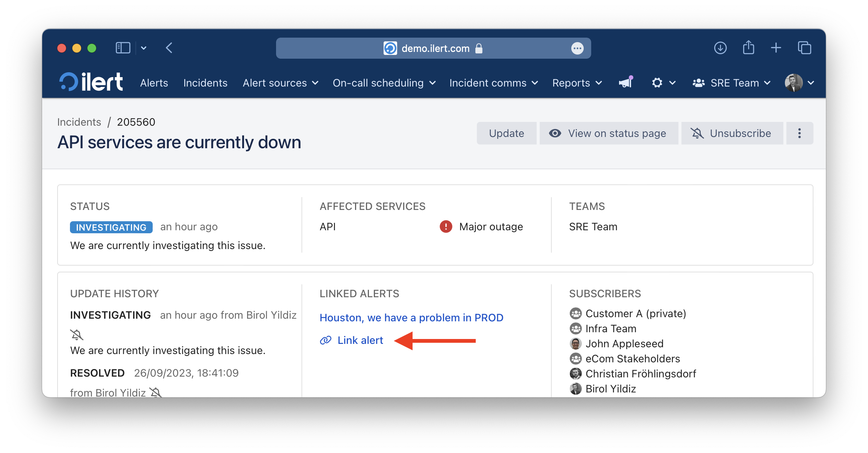Click the ilert logo
Viewport: 868px width, 453px height.
[x=91, y=82]
